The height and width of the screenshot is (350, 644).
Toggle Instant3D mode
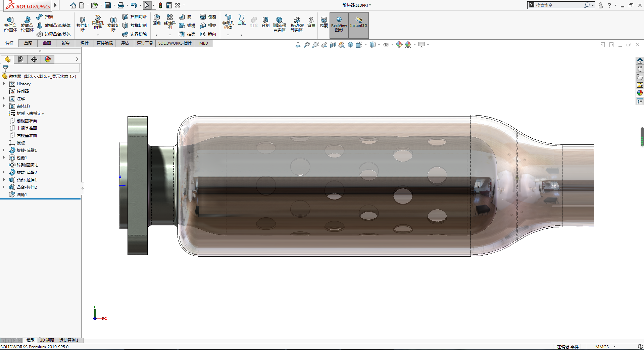[359, 25]
